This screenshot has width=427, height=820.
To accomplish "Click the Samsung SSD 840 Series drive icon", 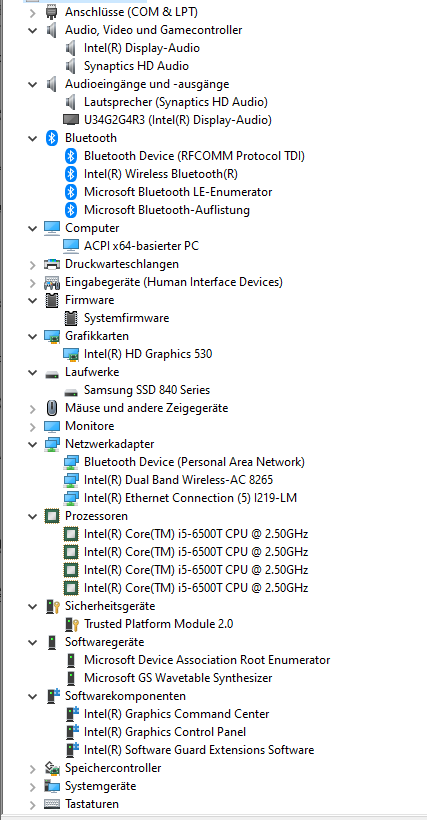I will (x=71, y=391).
